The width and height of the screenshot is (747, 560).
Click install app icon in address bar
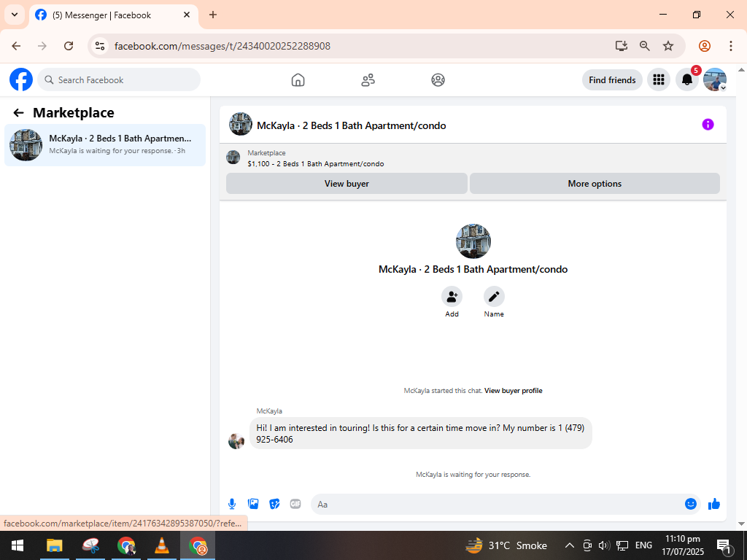click(x=621, y=46)
